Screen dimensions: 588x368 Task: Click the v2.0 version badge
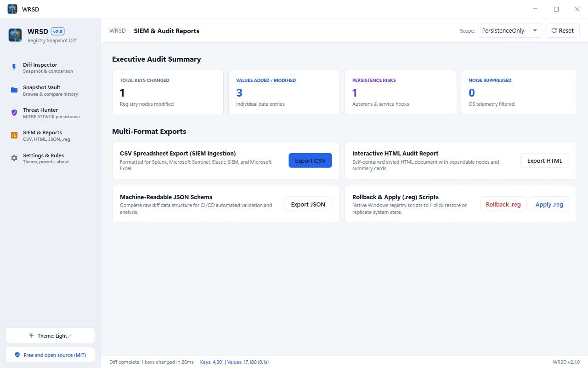click(x=58, y=31)
